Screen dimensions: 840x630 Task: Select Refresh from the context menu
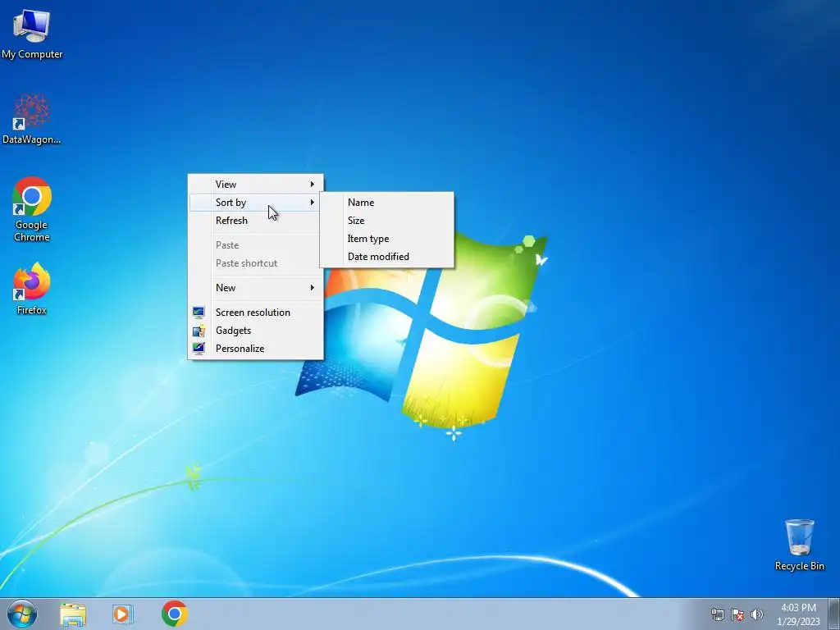click(x=256, y=221)
